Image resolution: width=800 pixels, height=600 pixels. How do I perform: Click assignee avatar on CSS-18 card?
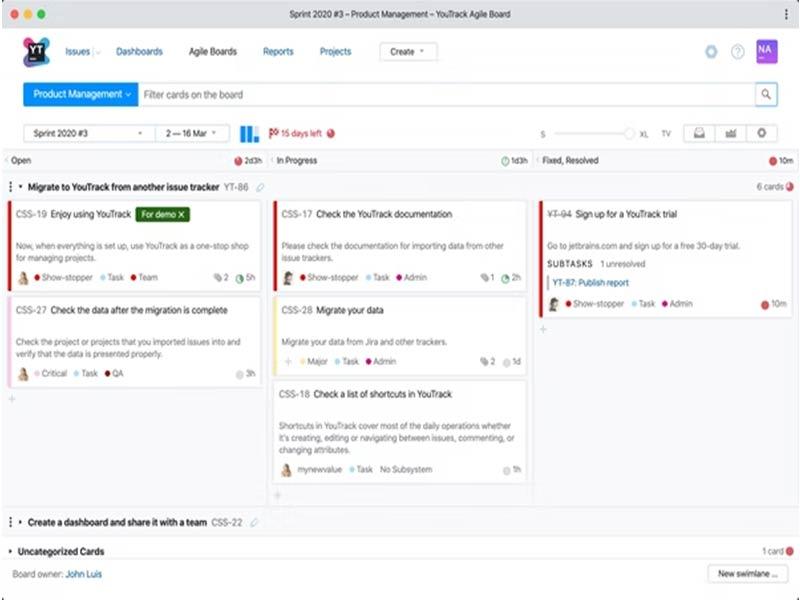(x=286, y=470)
